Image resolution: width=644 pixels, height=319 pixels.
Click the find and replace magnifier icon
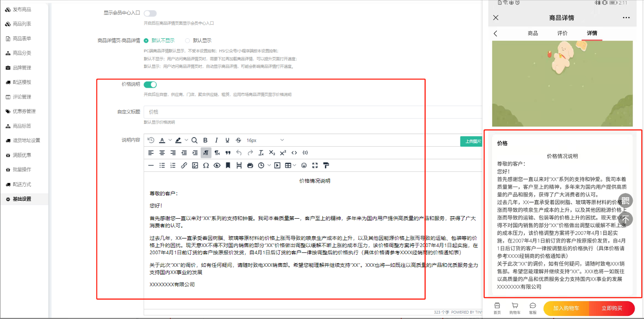click(194, 140)
